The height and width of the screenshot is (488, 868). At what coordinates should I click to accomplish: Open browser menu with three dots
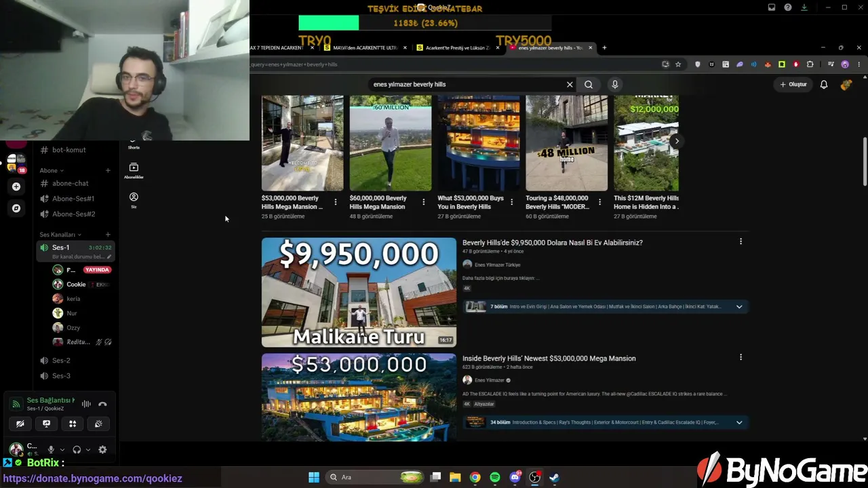859,64
